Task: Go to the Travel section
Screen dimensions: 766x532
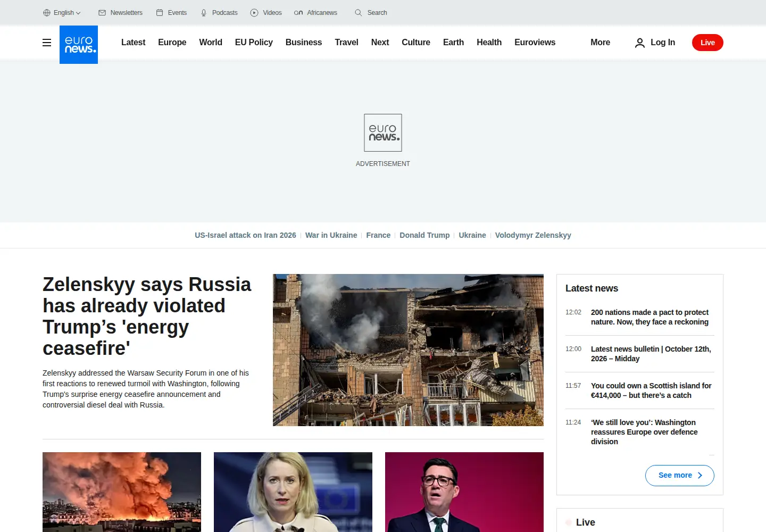Action: tap(346, 43)
